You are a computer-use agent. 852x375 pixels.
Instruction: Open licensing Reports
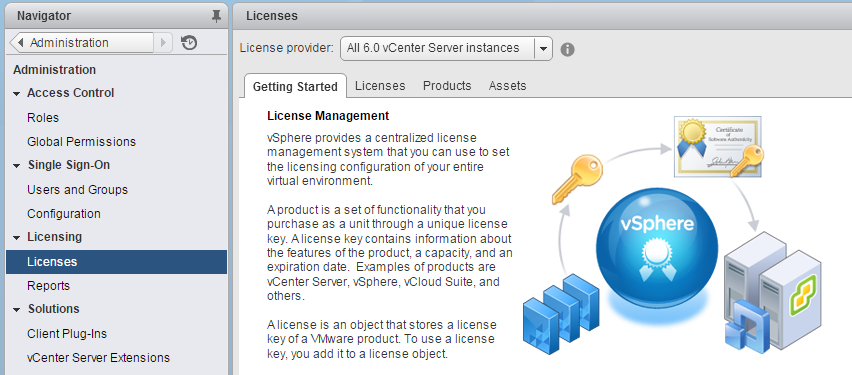pos(48,286)
